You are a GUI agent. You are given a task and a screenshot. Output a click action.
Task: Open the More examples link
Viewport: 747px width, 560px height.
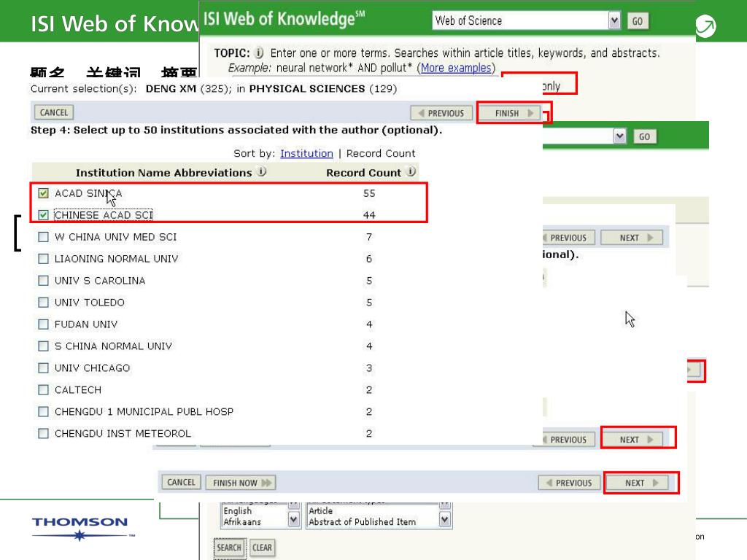[456, 68]
